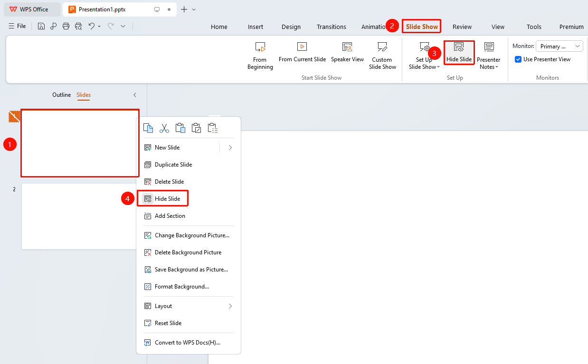
Task: Collapse the slide panel chevron
Action: click(134, 95)
